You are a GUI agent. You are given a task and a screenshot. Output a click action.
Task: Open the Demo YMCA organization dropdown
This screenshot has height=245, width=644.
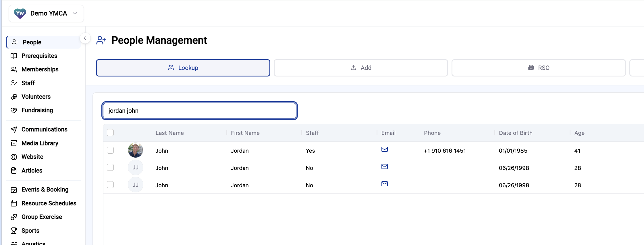click(46, 14)
